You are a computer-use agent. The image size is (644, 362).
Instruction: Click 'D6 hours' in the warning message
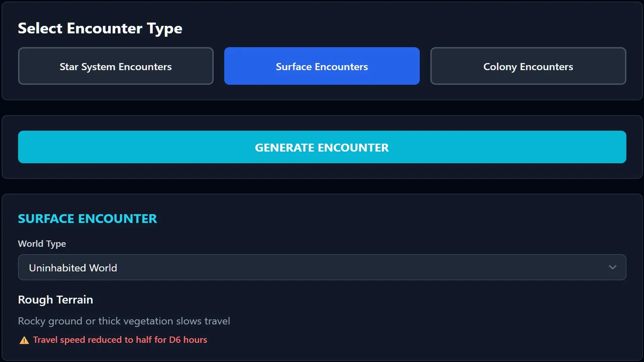coord(188,340)
